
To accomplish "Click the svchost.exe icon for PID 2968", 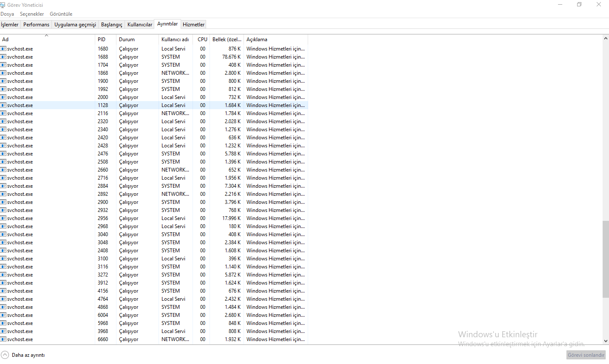I will click(x=3, y=226).
